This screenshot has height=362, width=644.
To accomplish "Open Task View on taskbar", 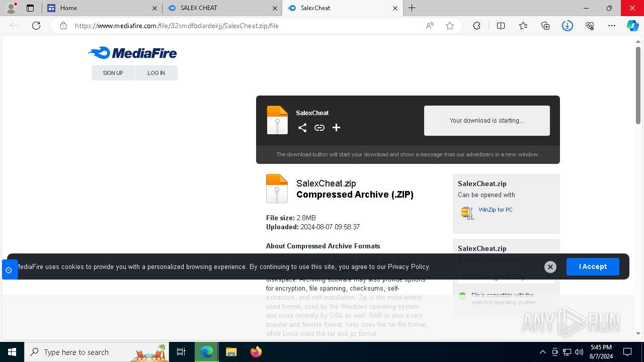I will pyautogui.click(x=181, y=352).
